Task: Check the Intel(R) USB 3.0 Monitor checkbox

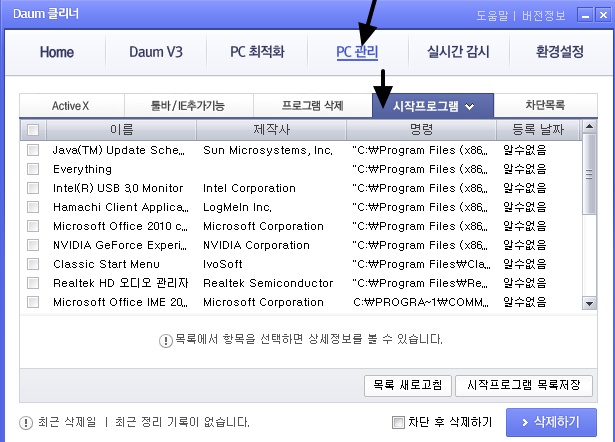Action: 33,188
